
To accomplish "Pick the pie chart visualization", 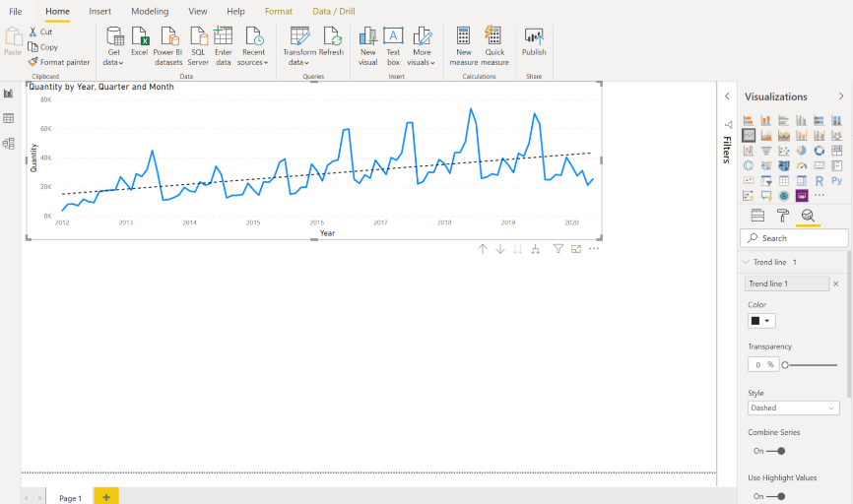I will click(x=802, y=151).
